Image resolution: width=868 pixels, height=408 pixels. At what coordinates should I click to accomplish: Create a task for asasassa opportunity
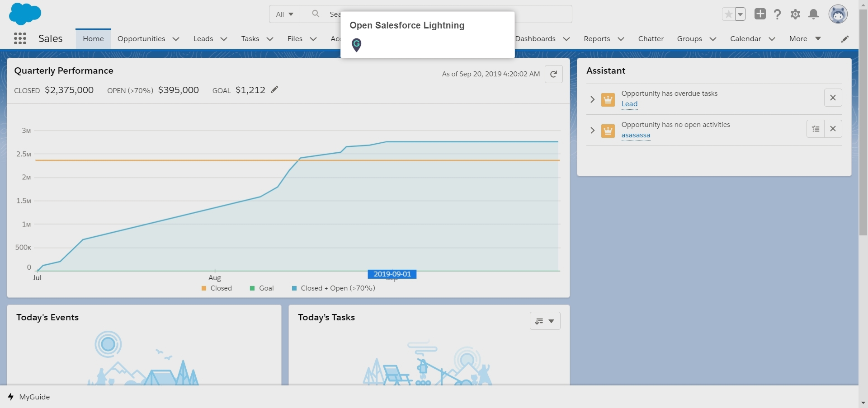(816, 129)
